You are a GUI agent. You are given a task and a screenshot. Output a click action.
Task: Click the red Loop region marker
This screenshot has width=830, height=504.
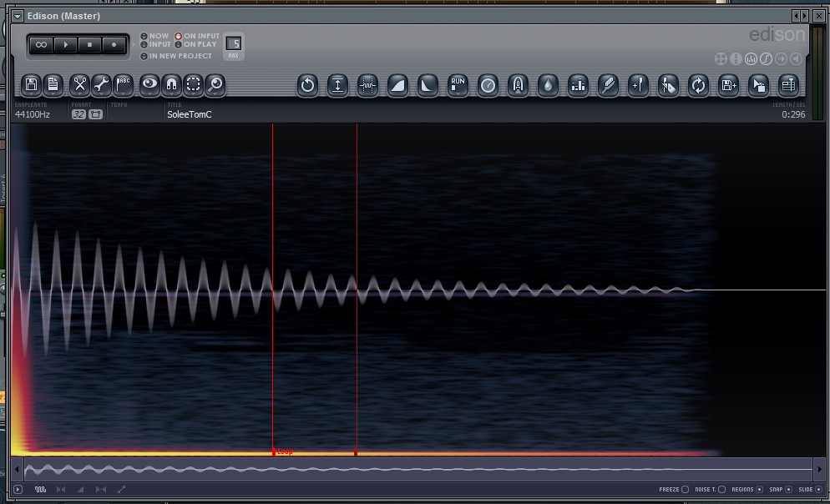click(283, 451)
